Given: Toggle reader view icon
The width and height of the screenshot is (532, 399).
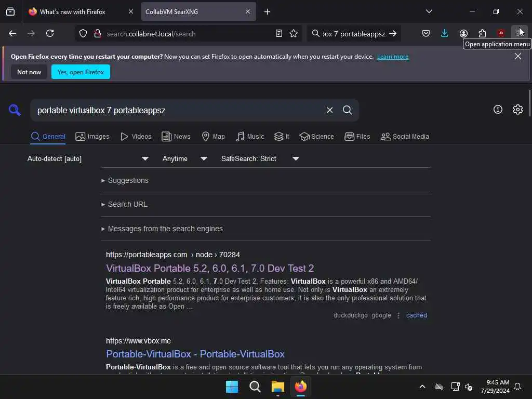Looking at the screenshot, I should [279, 33].
